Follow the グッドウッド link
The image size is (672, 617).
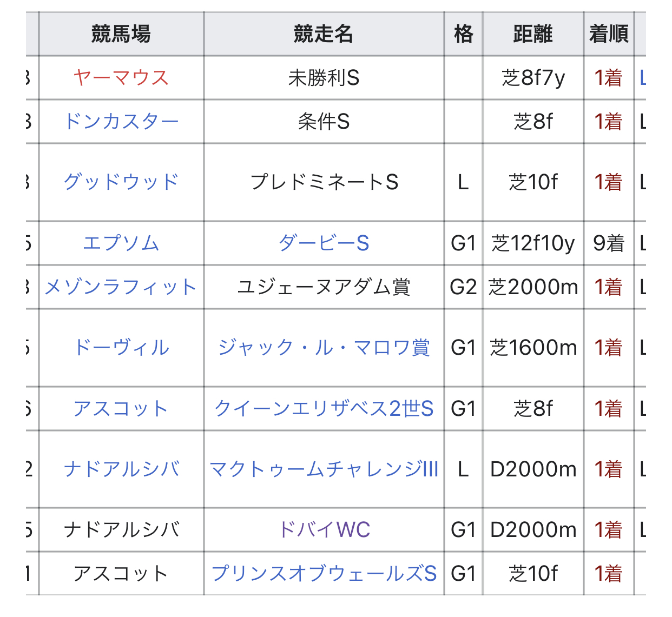click(x=121, y=182)
